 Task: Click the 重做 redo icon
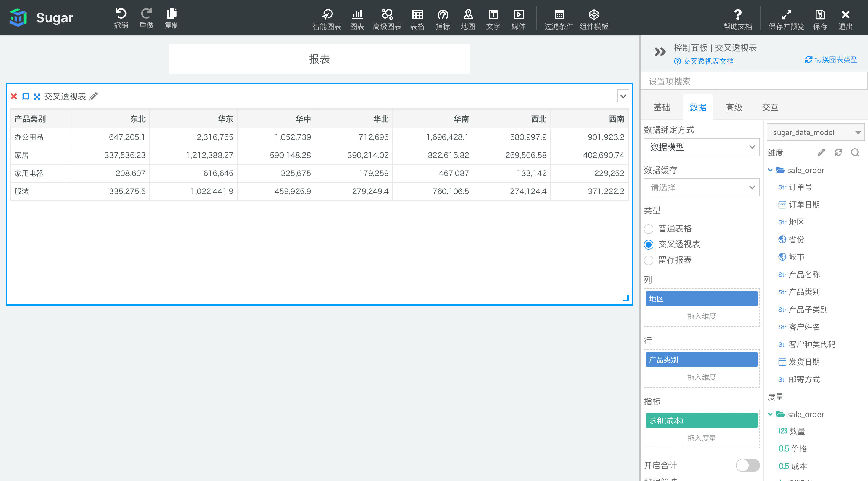point(146,14)
